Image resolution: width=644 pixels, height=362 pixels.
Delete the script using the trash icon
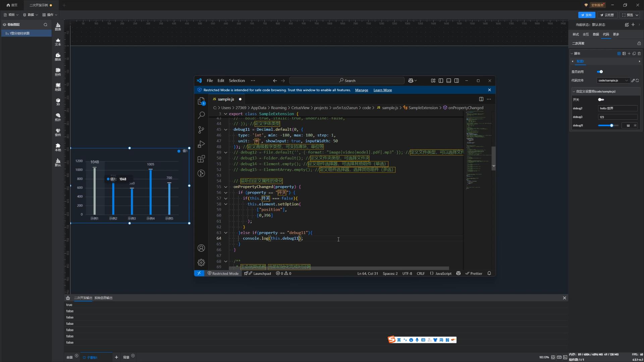click(639, 54)
